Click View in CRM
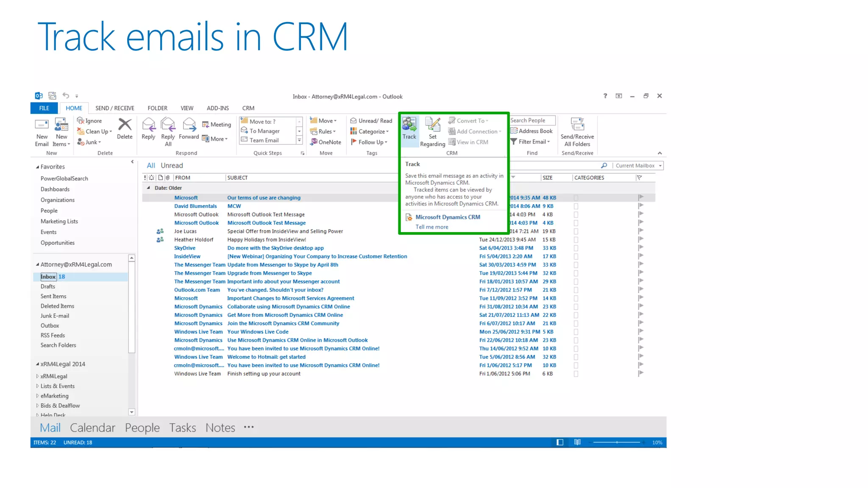Screen dimensions: 868x488 pos(468,142)
